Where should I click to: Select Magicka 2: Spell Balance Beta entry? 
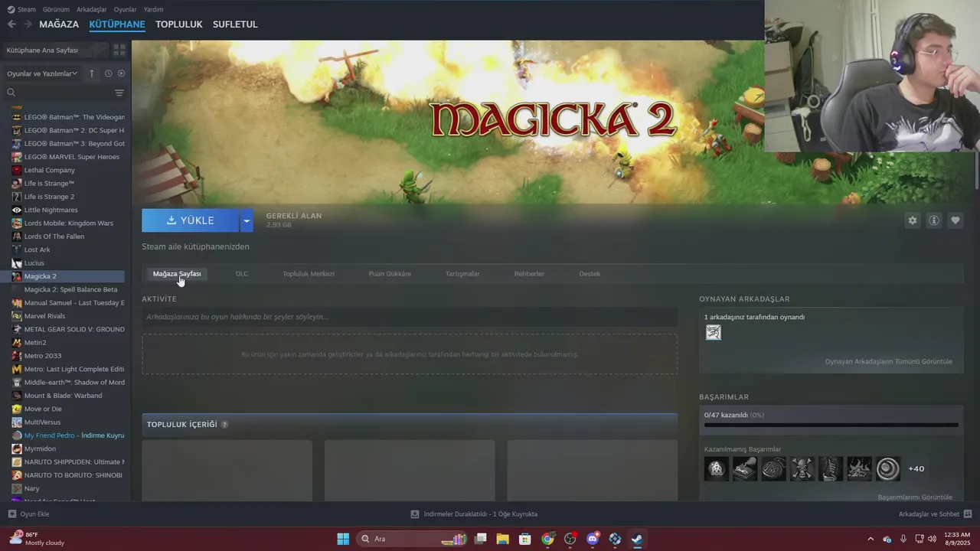tap(70, 289)
